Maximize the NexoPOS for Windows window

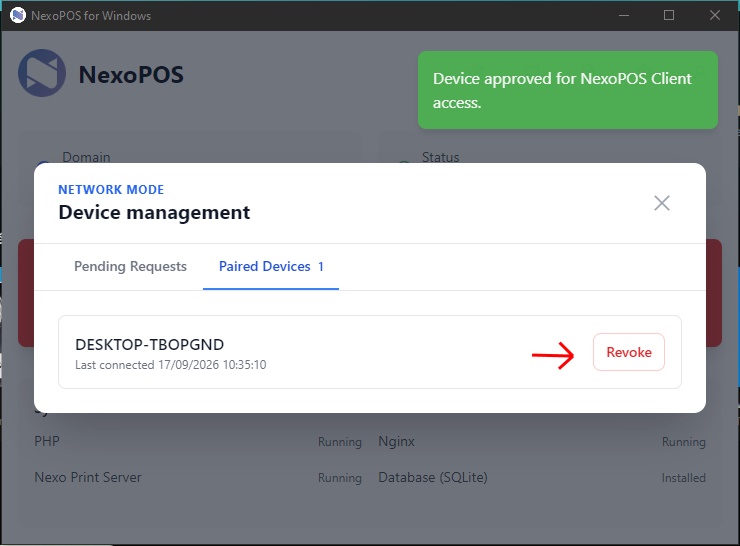pos(669,16)
